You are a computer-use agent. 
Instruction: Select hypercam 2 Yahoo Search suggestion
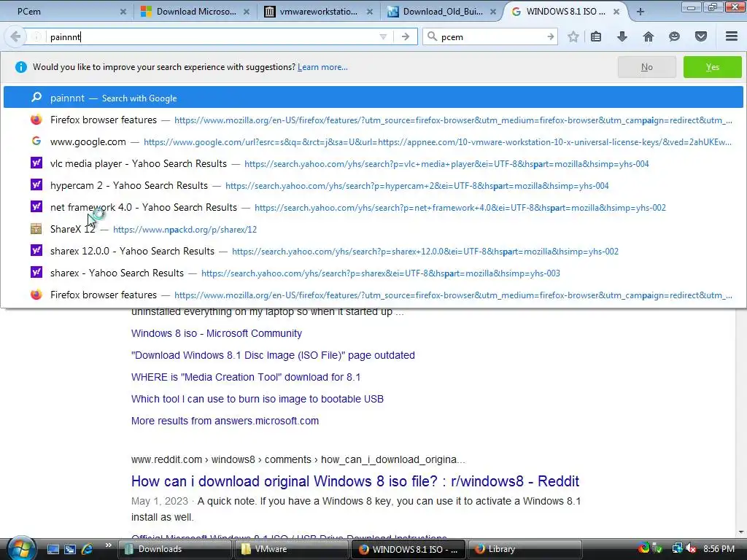(x=373, y=186)
